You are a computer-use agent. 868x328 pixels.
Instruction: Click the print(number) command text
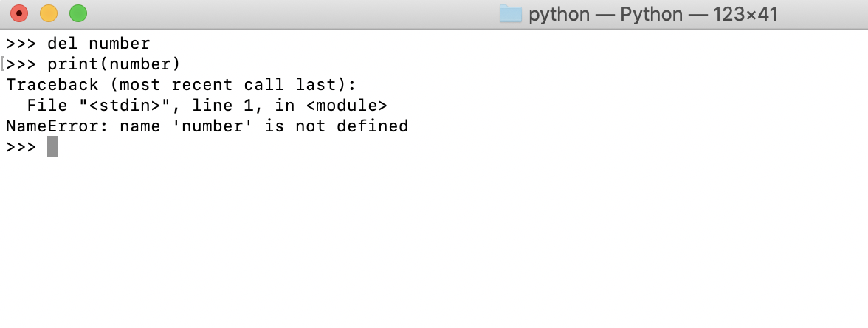(114, 64)
